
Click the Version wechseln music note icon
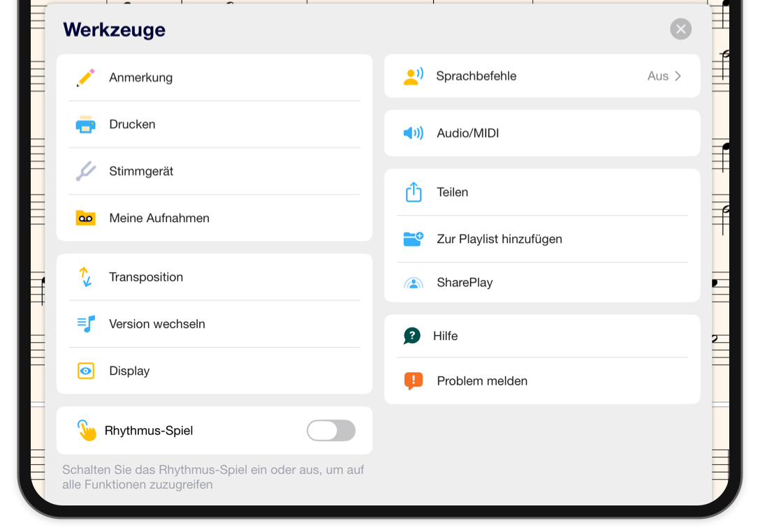(x=86, y=324)
